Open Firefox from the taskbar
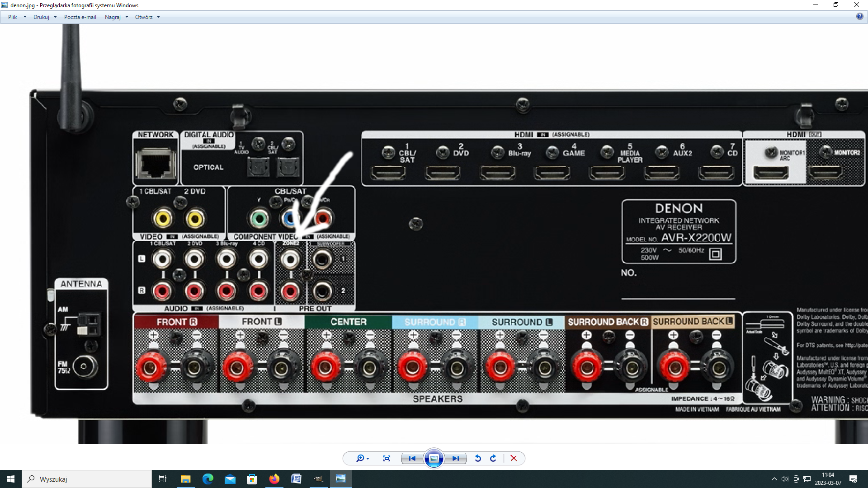The width and height of the screenshot is (868, 488). point(274,479)
